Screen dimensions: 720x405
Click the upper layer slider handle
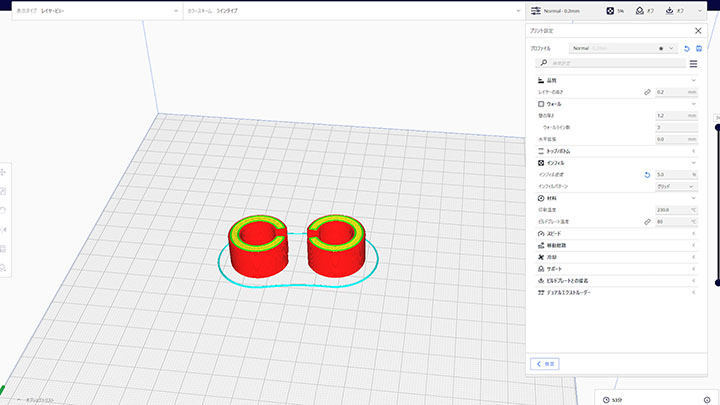click(718, 127)
